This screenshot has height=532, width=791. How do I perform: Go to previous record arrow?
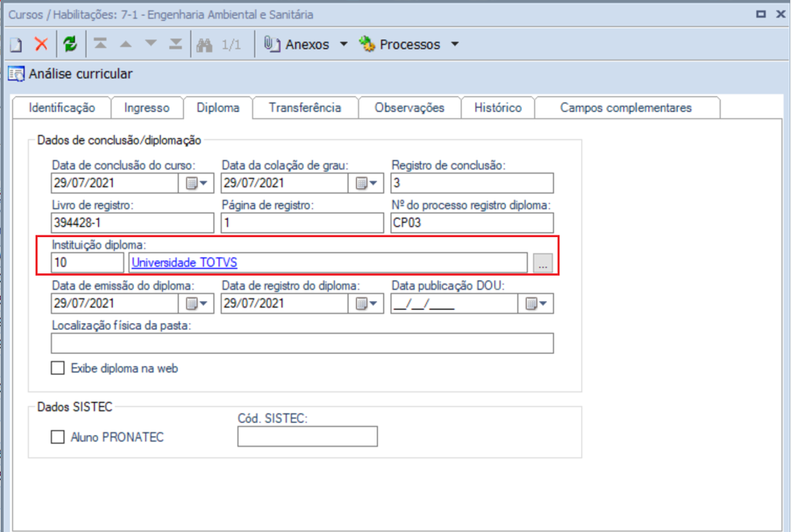(126, 44)
